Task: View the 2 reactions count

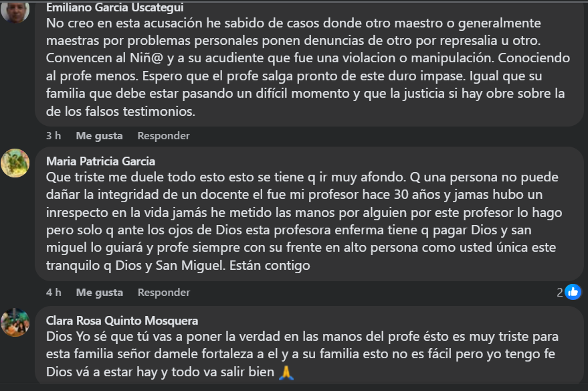Action: [x=559, y=293]
